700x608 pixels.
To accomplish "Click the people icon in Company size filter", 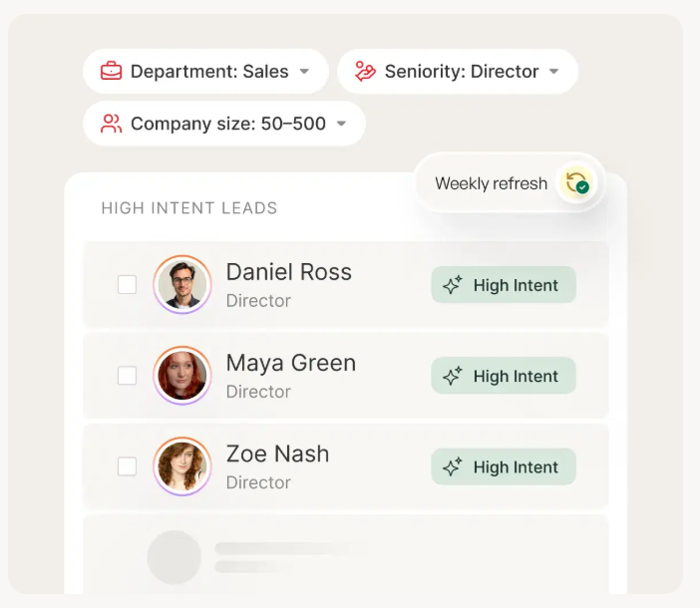I will (x=111, y=125).
